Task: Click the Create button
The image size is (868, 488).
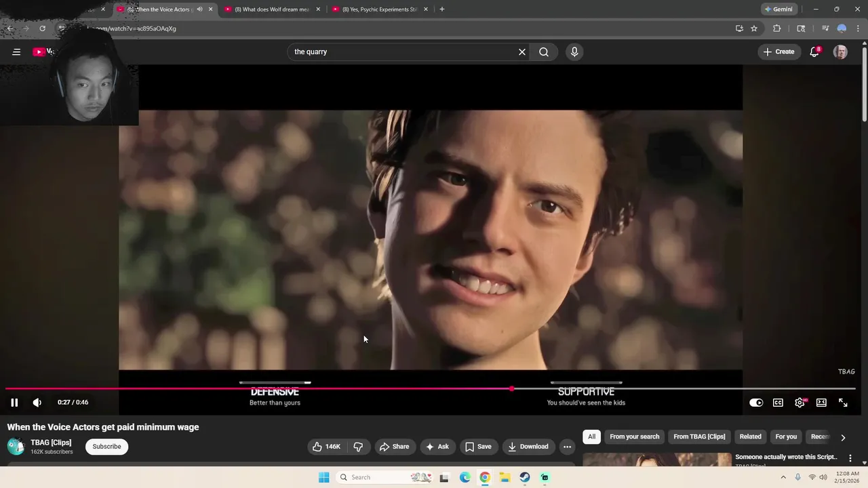Action: click(778, 52)
